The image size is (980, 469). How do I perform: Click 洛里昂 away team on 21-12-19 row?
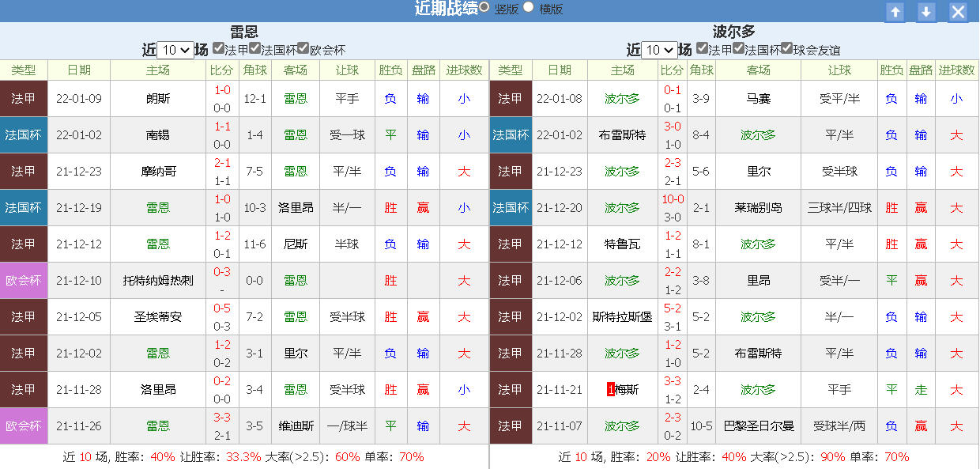[296, 208]
